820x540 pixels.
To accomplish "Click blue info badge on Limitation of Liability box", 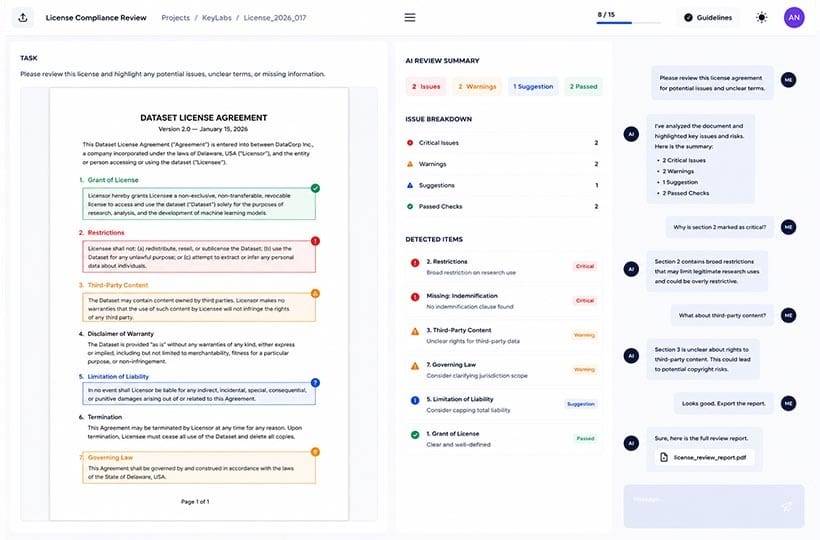I will tap(315, 383).
